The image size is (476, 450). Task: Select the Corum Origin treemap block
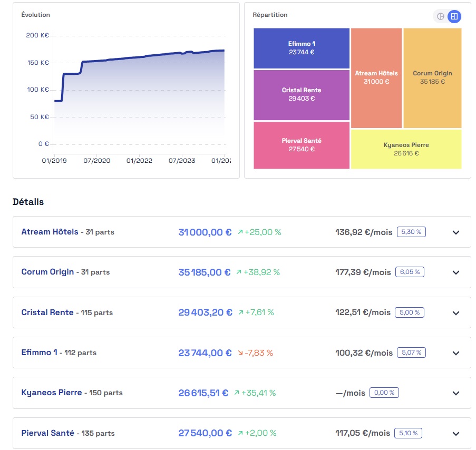pyautogui.click(x=432, y=78)
